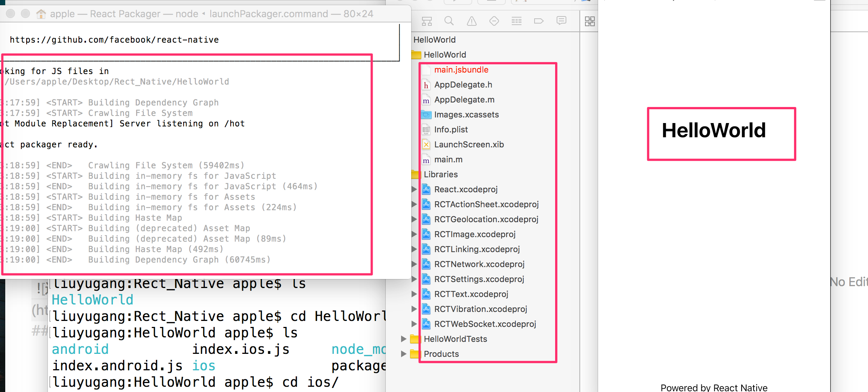Viewport: 868px width, 392px height.
Task: Click the RCTGeolocation.xcodeproj project icon
Action: 426,219
